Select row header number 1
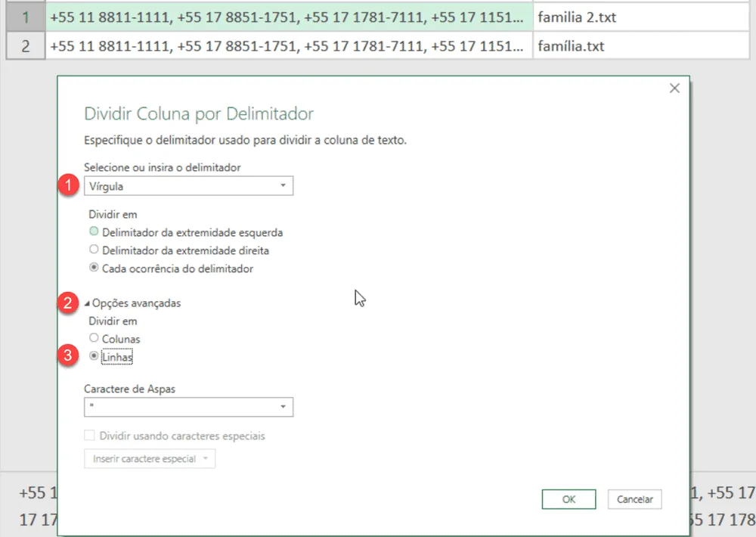This screenshot has height=537, width=756. 26,17
